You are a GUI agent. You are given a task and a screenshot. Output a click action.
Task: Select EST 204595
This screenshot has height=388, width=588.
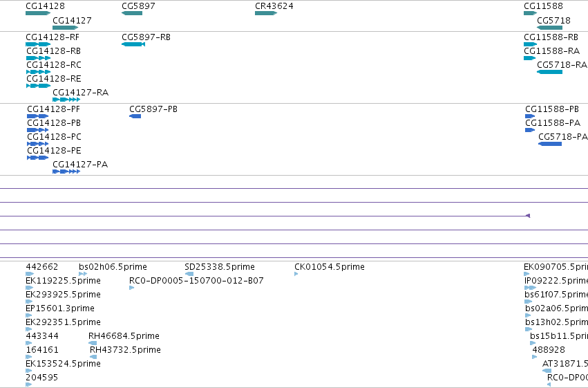(28, 385)
